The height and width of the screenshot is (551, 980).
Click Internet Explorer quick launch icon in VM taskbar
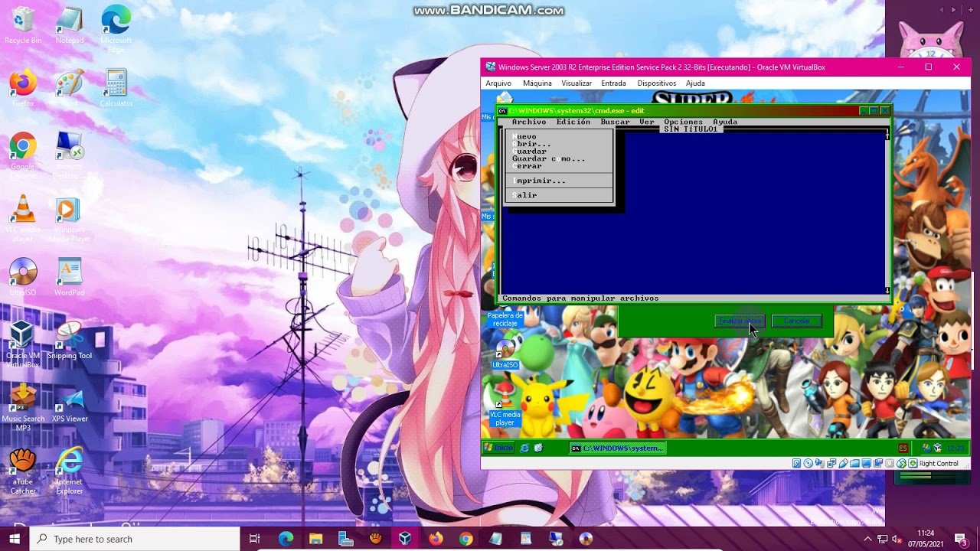[524, 448]
